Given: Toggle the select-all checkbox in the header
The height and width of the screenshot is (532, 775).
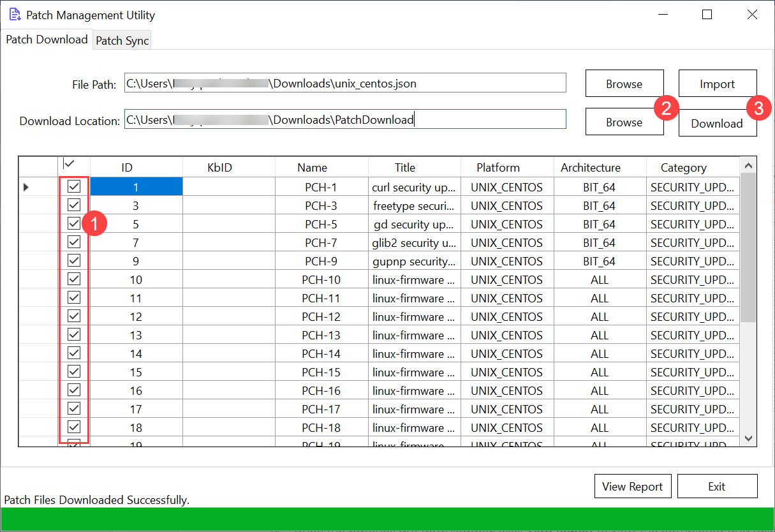Looking at the screenshot, I should coord(70,164).
